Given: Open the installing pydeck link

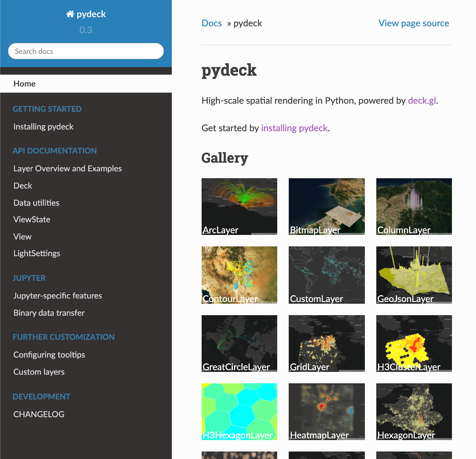Looking at the screenshot, I should [x=294, y=128].
